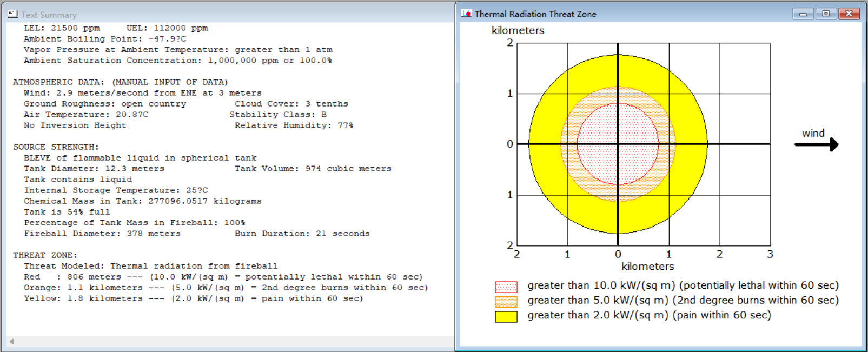Click 'Ground Roughness: open country' text
Screen dimensions: 868x352
[105, 104]
